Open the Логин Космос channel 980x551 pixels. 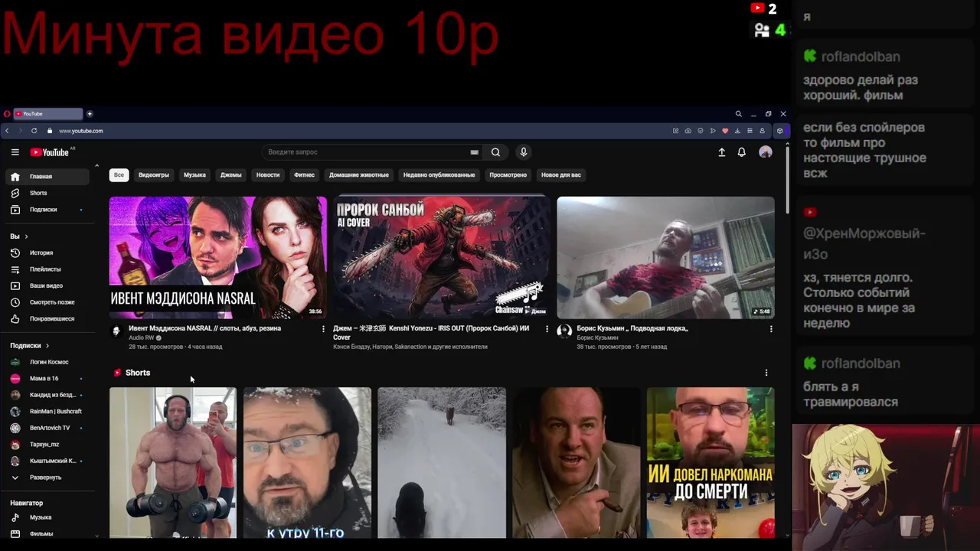click(x=47, y=362)
